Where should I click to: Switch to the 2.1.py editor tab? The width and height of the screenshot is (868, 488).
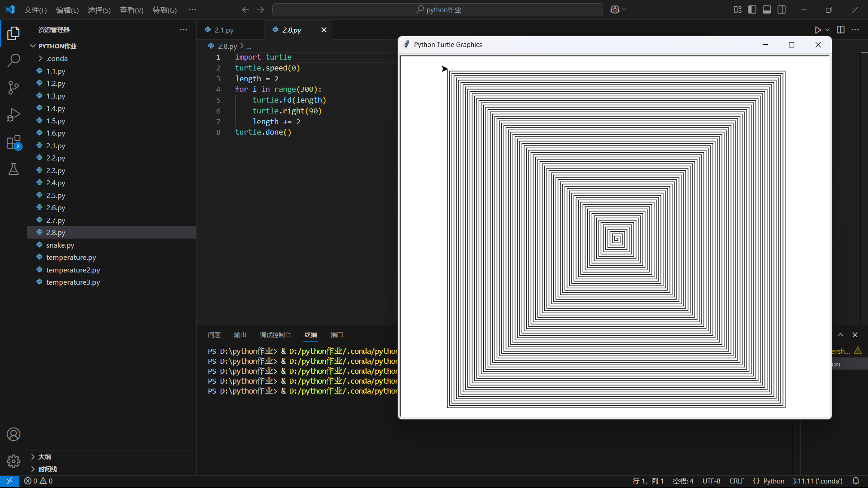(x=224, y=30)
